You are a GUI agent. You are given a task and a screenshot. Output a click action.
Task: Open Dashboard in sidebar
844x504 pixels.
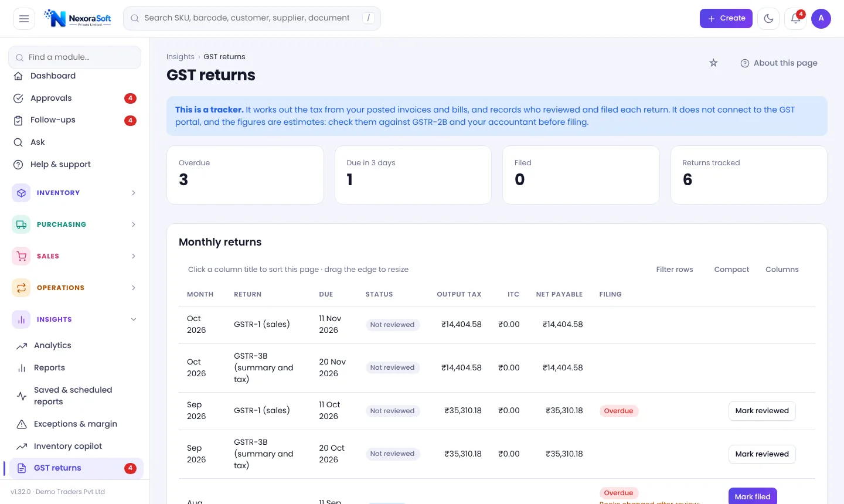74,76
